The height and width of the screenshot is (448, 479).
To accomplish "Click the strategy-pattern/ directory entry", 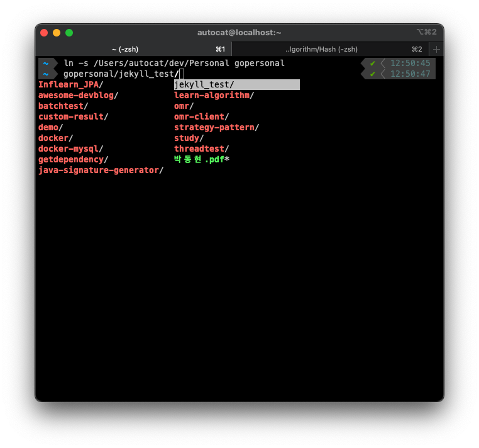I will [x=217, y=128].
